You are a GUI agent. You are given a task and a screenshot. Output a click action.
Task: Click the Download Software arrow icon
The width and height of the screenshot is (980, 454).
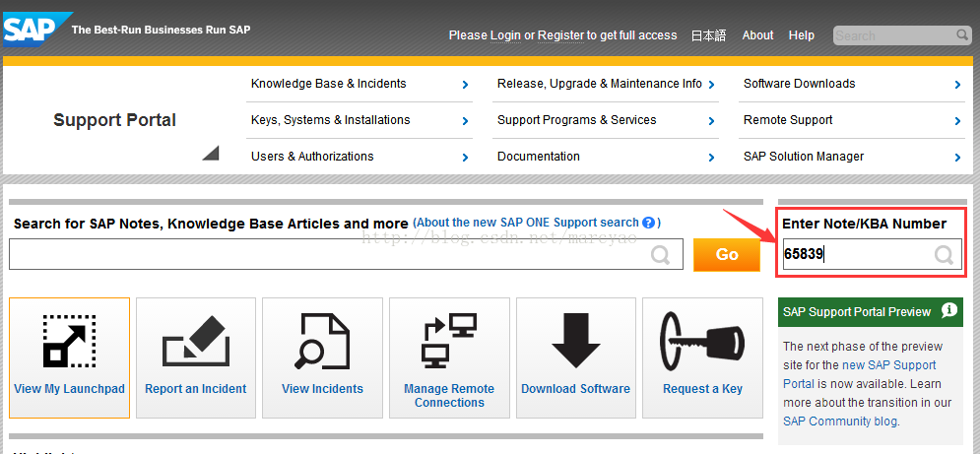pos(575,341)
